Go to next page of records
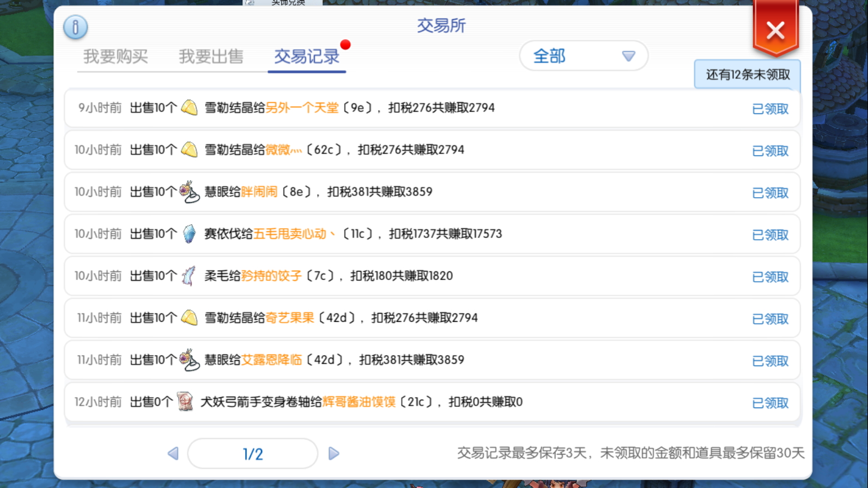 point(334,454)
